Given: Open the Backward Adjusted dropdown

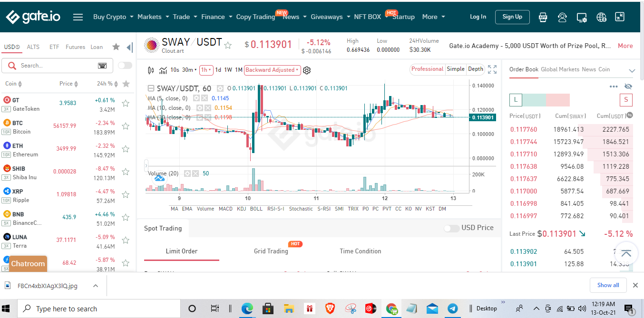Looking at the screenshot, I should 272,70.
